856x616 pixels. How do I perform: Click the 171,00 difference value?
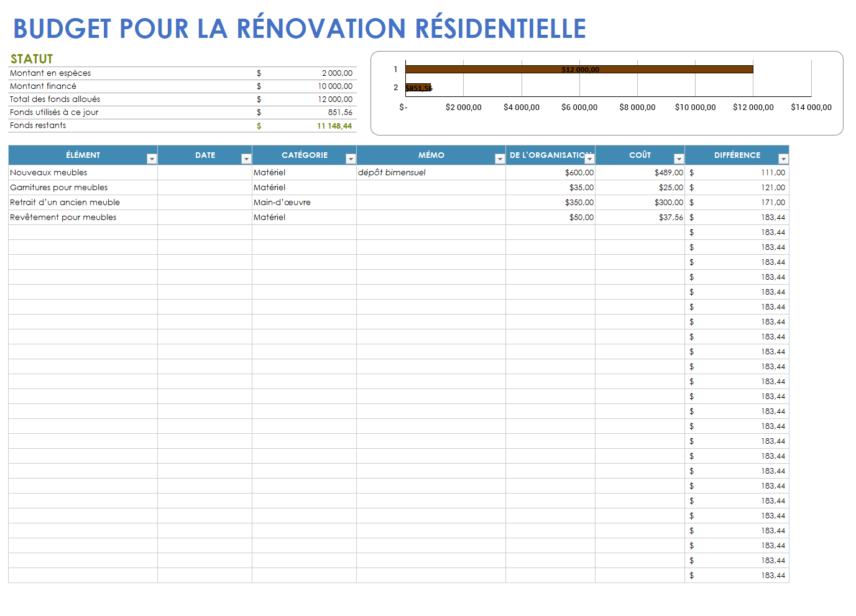tap(773, 203)
